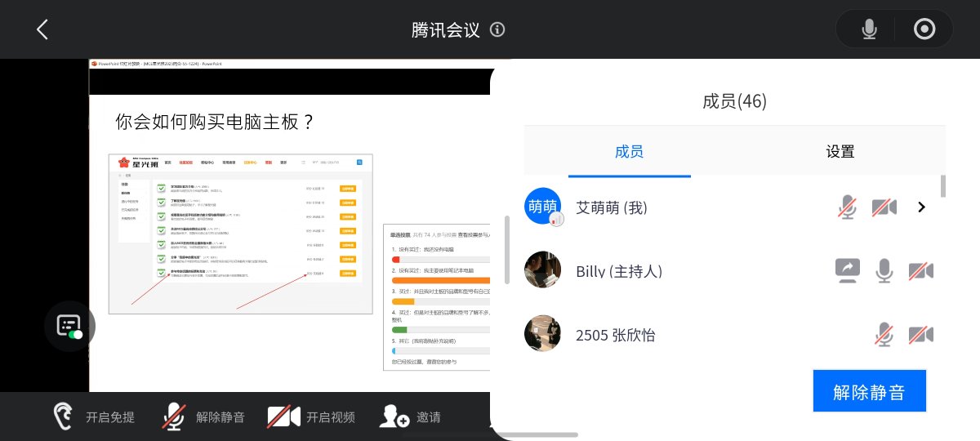Screen dimensions: 980x441
Task: Click slide title 你会如何购买电脑主板？
Action: (216, 122)
